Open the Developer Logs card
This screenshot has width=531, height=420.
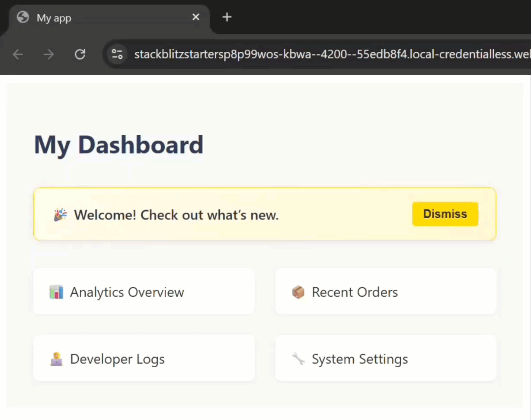(x=144, y=358)
